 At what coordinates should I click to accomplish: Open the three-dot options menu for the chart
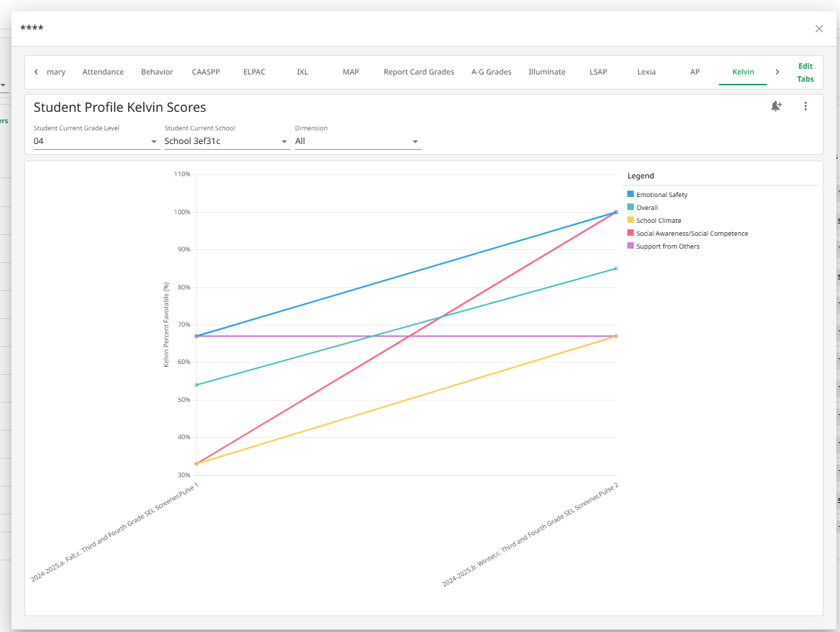tap(806, 105)
